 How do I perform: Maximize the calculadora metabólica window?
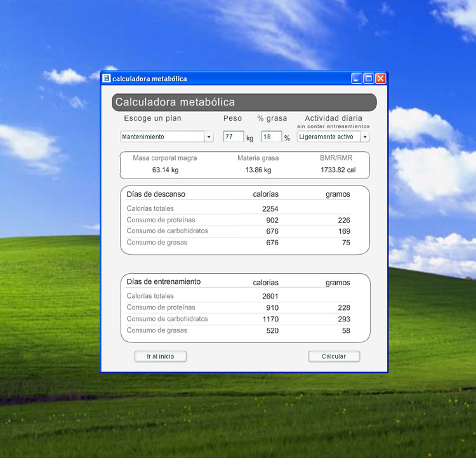[x=368, y=79]
